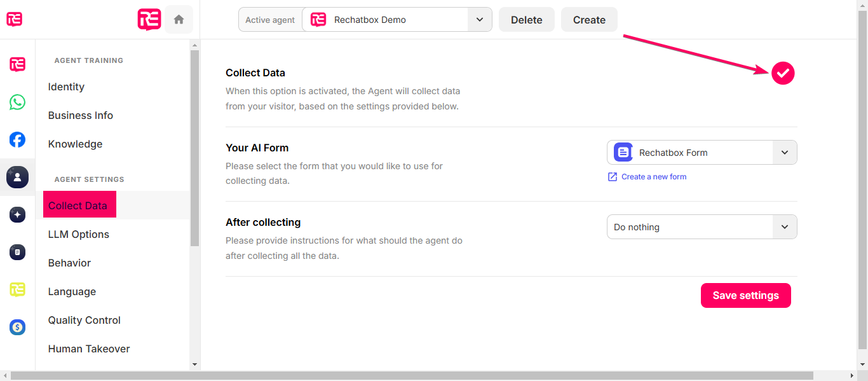Open the forms document icon in sidebar
The image size is (868, 381).
pyautogui.click(x=17, y=253)
